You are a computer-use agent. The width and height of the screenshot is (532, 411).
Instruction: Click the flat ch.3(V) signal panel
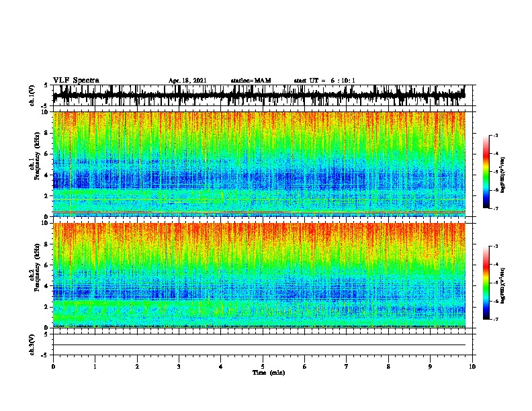pyautogui.click(x=262, y=345)
